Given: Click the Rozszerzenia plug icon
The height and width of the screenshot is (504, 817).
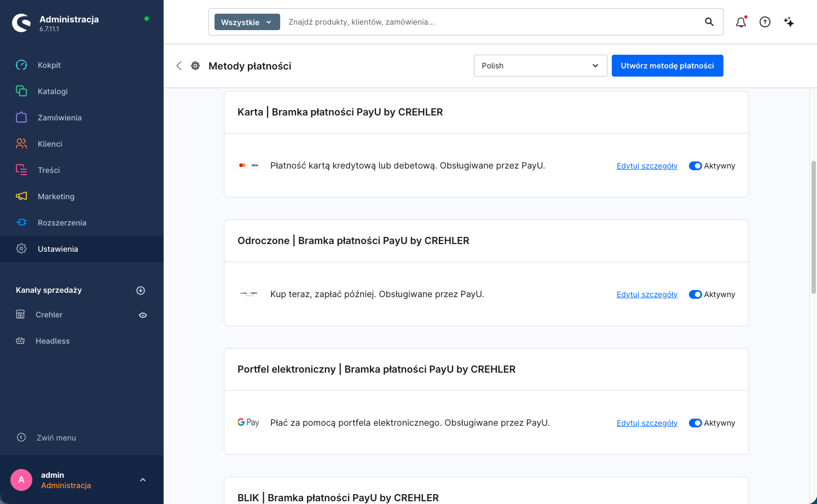Looking at the screenshot, I should tap(21, 222).
